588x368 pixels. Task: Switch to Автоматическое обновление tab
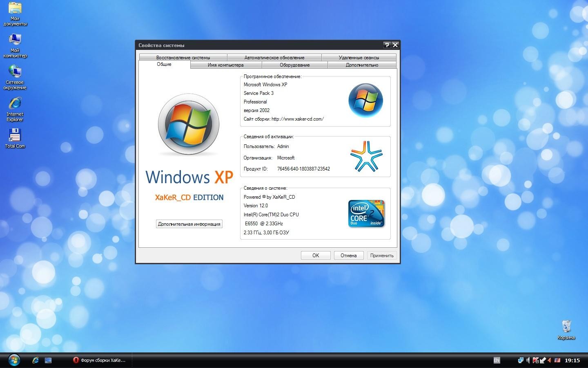tap(274, 57)
